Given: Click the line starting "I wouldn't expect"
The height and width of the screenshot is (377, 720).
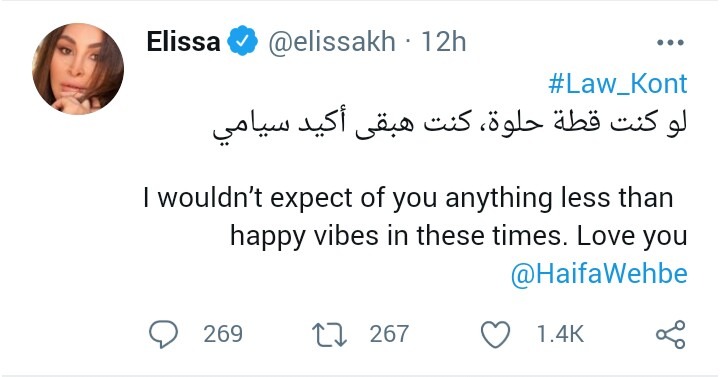Looking at the screenshot, I should click(408, 199).
